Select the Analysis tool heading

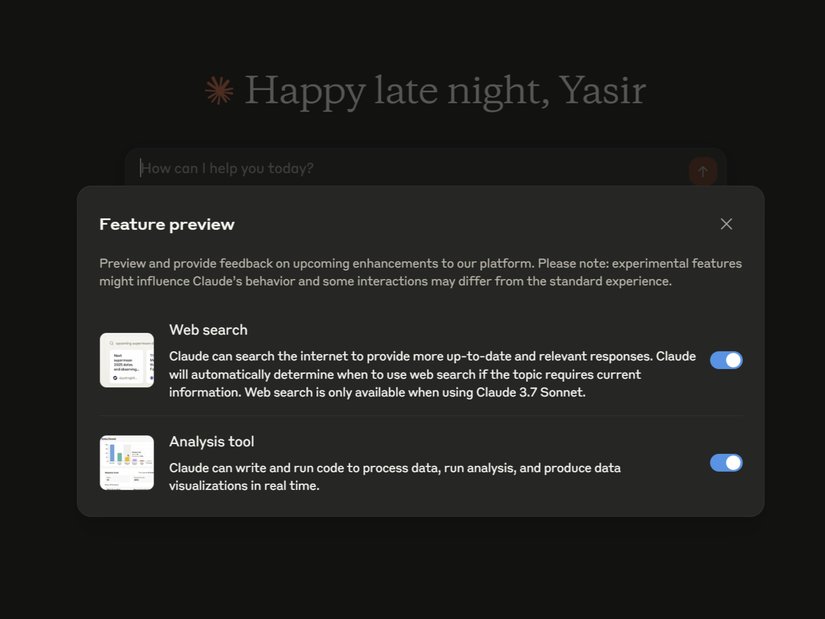(212, 442)
